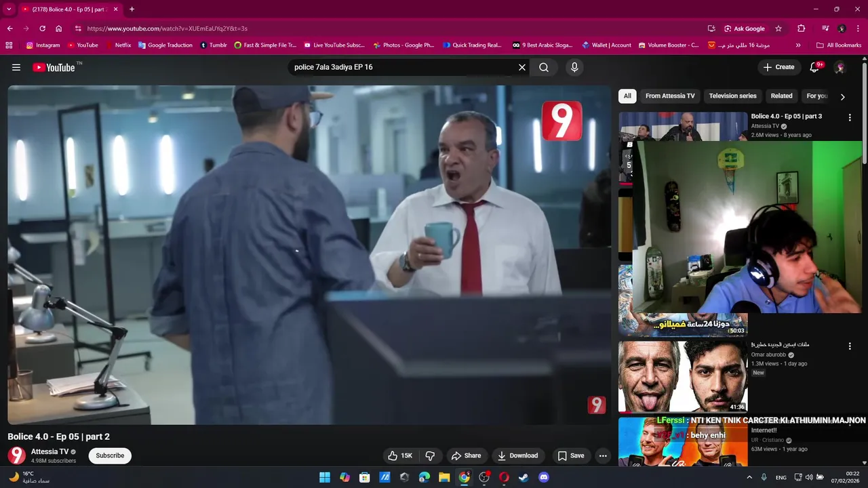
Task: Open the taskbar volume control
Action: (808, 477)
